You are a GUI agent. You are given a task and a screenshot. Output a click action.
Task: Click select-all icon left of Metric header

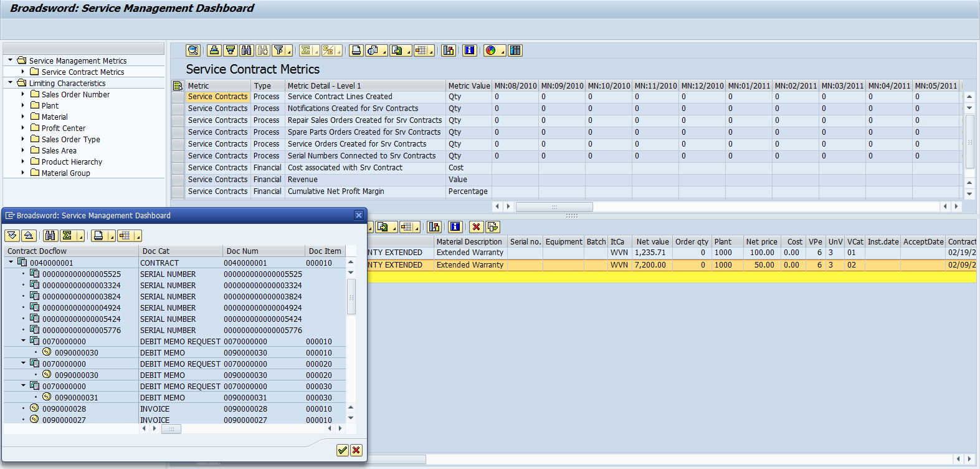(x=178, y=85)
